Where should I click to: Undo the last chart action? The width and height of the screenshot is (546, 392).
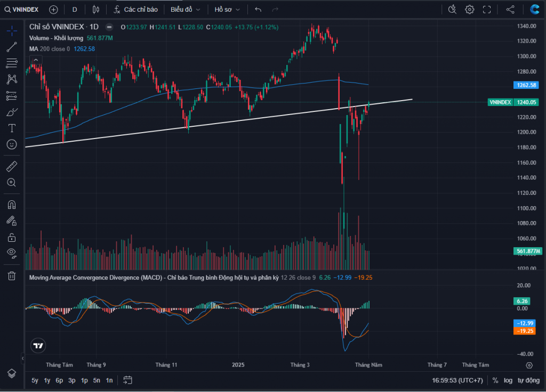pos(258,10)
